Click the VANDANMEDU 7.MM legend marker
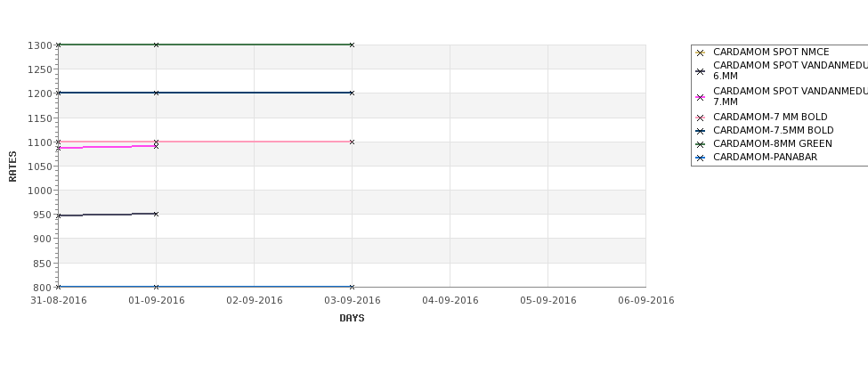868x382 pixels. pos(701,97)
